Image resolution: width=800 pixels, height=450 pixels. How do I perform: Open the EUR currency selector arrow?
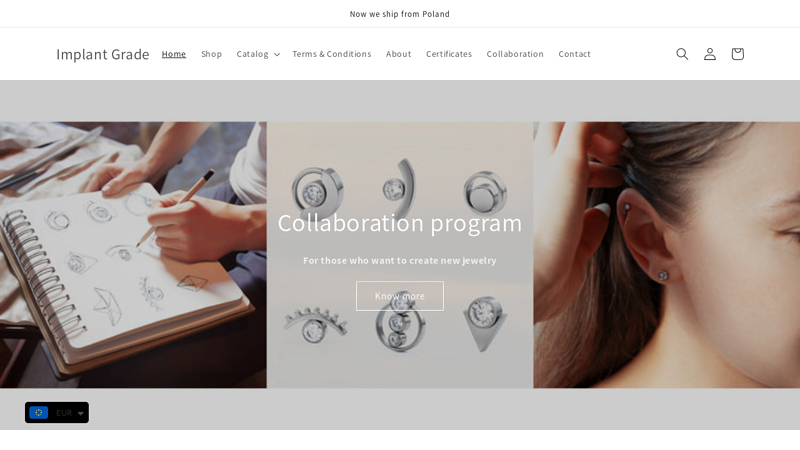click(81, 413)
